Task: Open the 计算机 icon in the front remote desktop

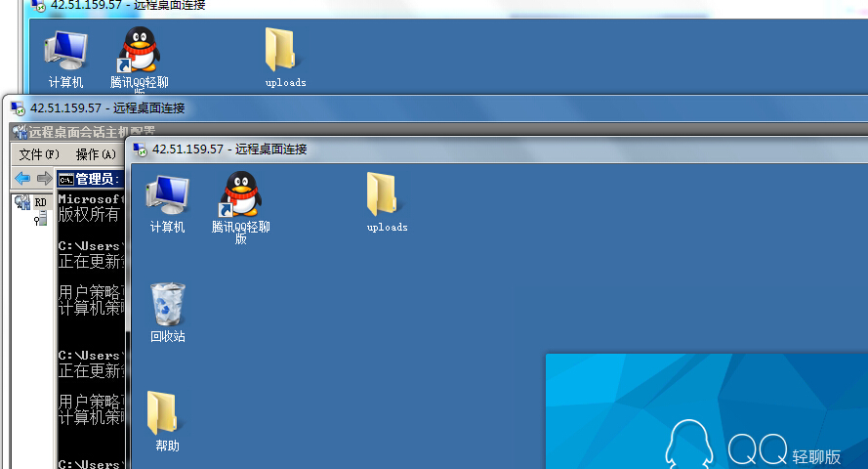Action: click(x=167, y=203)
